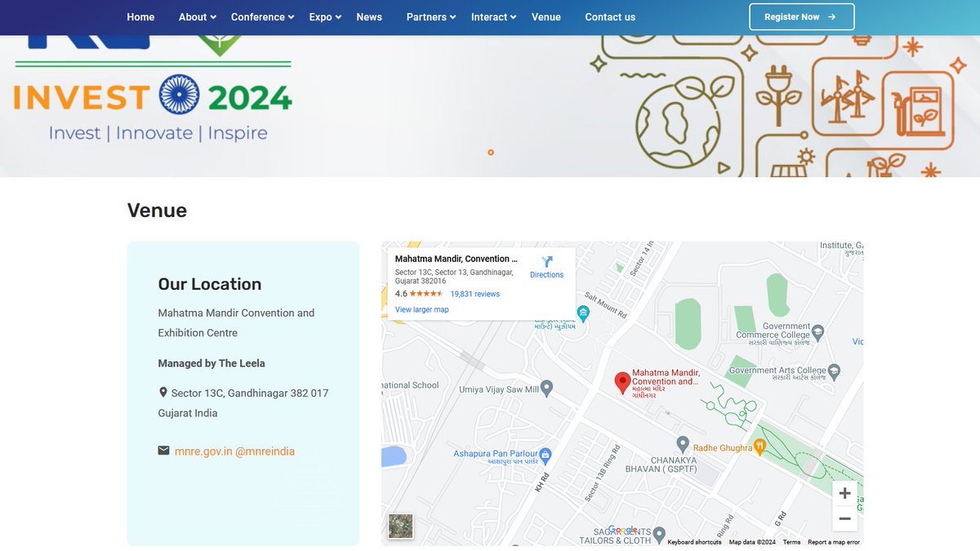Open View larger map link
Viewport: 980px width, 551px height.
(x=422, y=310)
